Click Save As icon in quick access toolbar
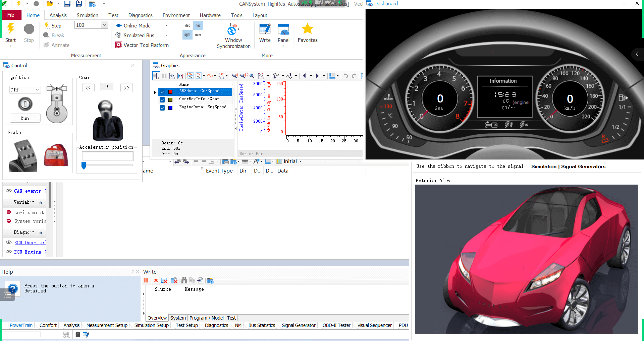This screenshot has width=644, height=341. point(79,4)
